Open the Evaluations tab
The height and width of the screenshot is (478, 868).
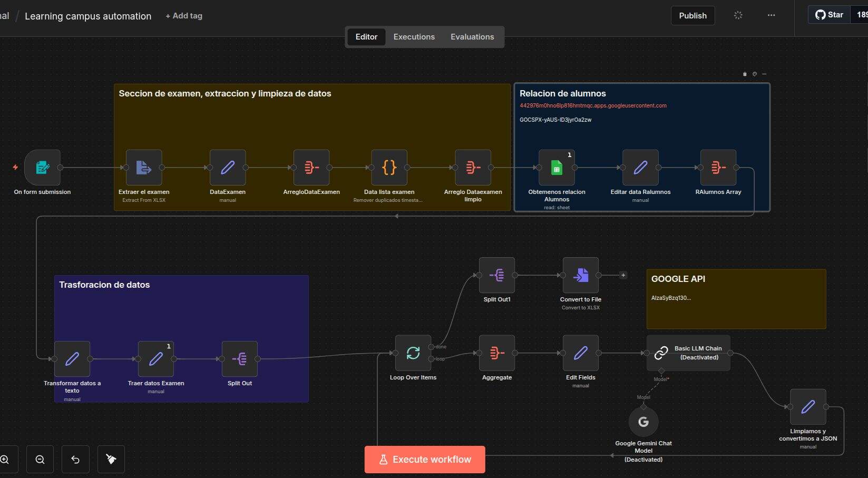pos(472,37)
